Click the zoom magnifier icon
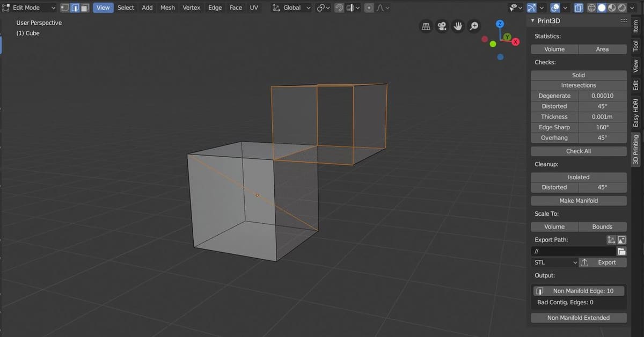The width and height of the screenshot is (644, 337). [x=474, y=26]
